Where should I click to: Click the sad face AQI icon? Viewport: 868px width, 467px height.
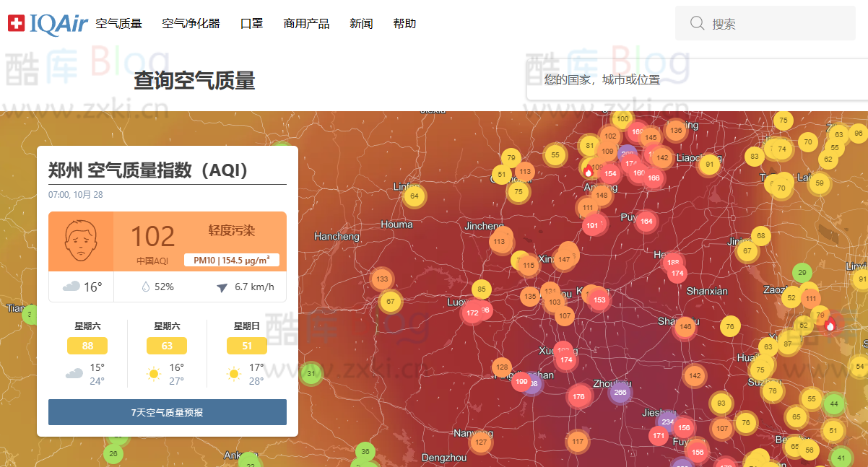[80, 240]
